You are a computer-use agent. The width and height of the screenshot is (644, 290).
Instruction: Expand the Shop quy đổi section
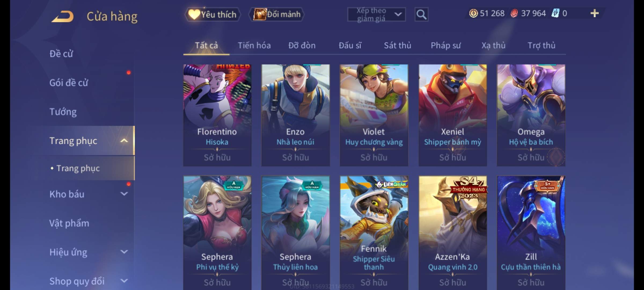(124, 281)
